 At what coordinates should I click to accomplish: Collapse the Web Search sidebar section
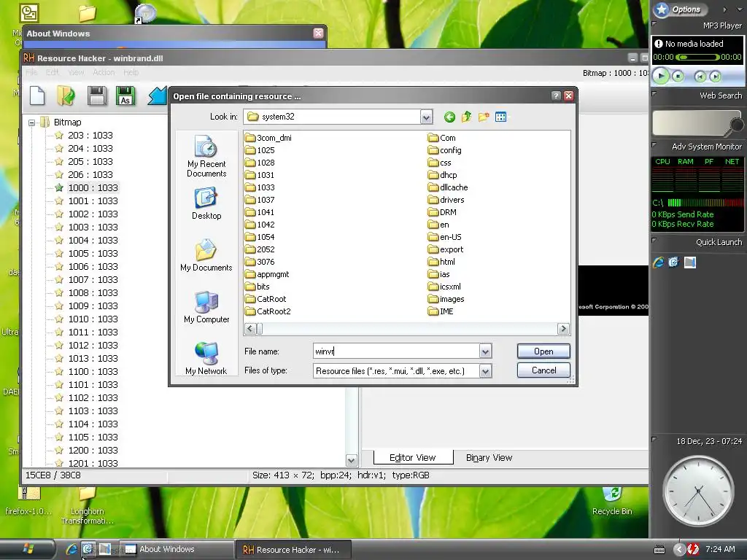coord(654,94)
